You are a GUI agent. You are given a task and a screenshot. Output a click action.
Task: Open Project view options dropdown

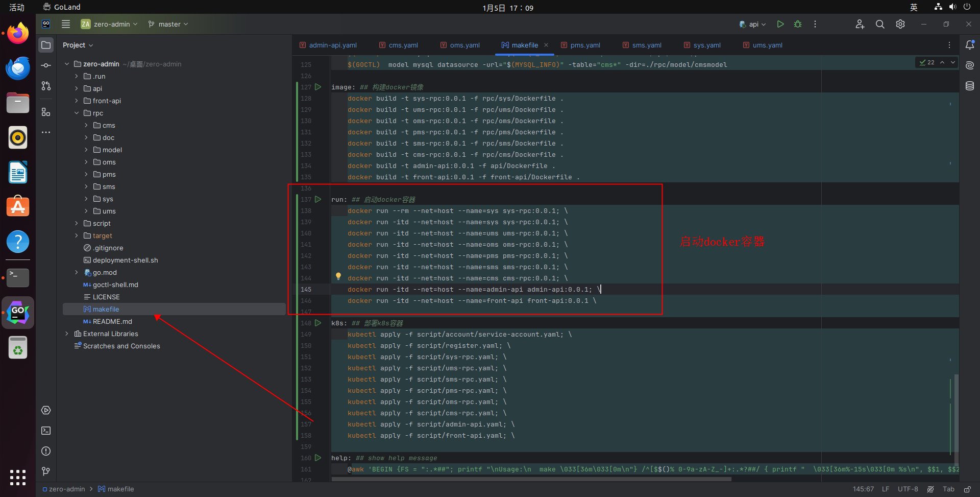click(x=78, y=45)
